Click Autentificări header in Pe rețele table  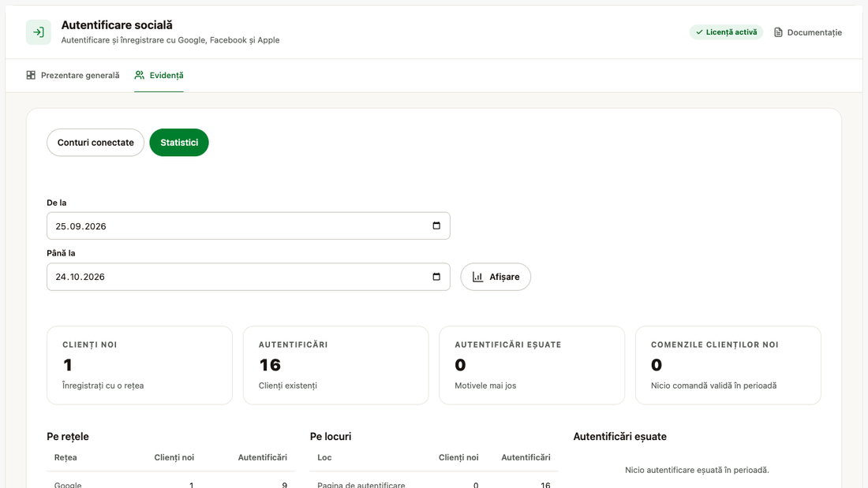pyautogui.click(x=263, y=457)
